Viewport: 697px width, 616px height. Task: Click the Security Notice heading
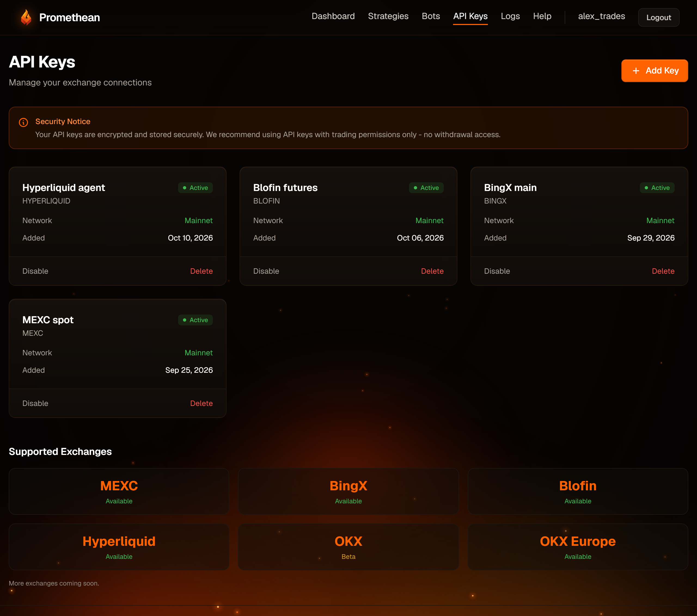pos(63,122)
